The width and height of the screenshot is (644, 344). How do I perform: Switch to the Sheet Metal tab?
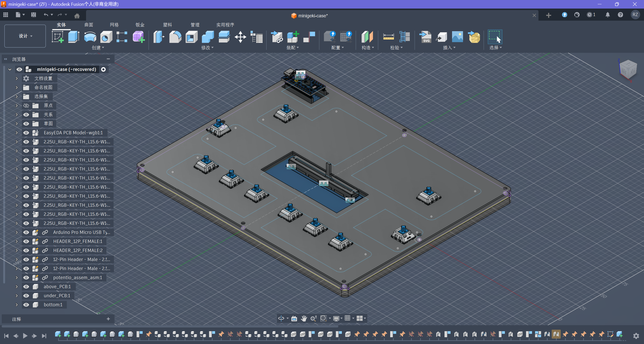140,25
